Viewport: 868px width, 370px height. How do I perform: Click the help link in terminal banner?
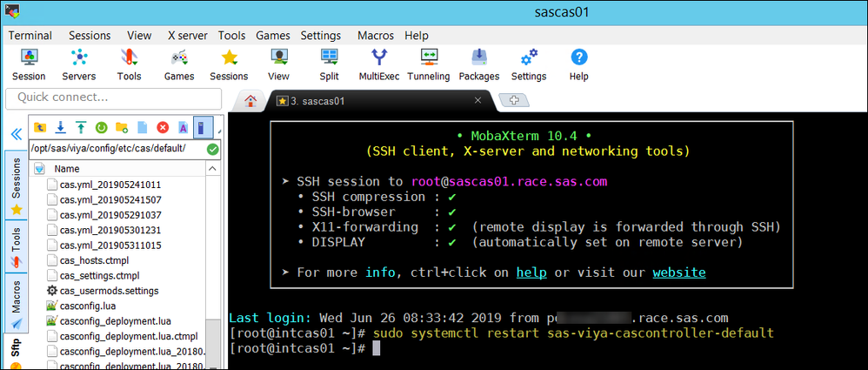tap(531, 272)
